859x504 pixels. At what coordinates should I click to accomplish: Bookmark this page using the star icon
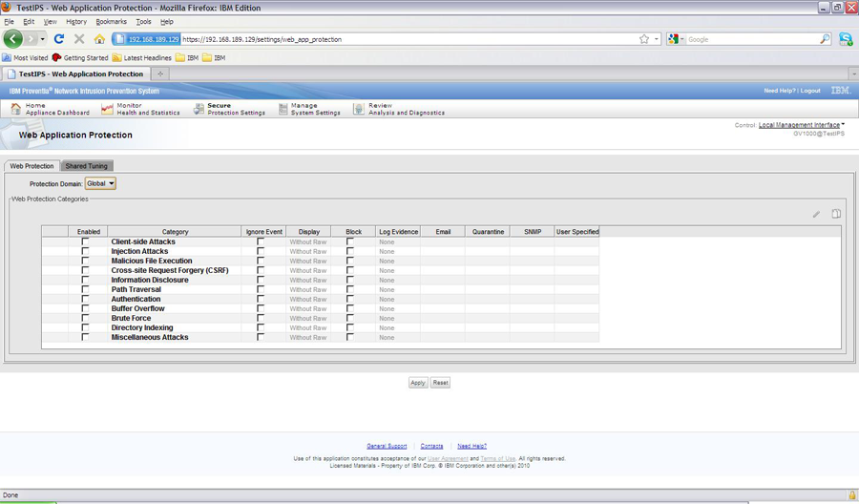(x=644, y=39)
